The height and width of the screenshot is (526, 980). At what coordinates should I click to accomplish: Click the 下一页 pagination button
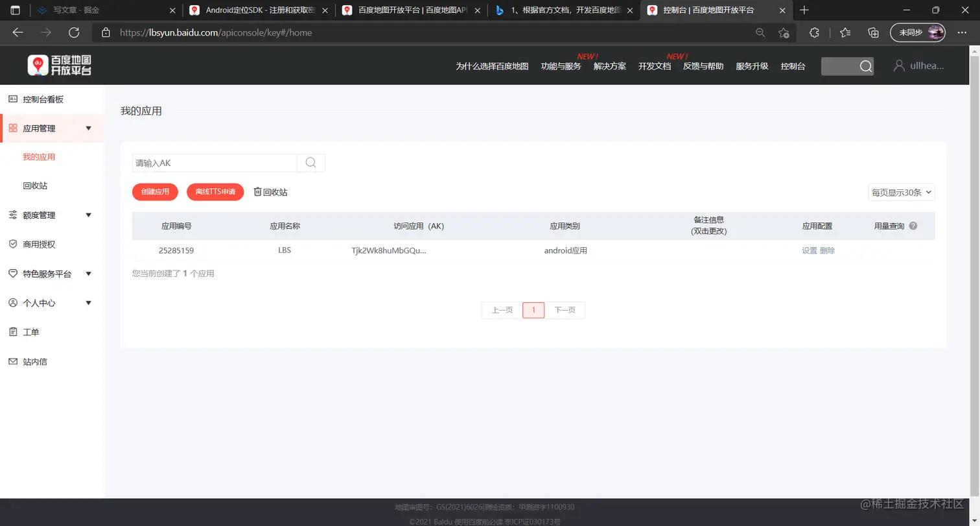point(565,310)
